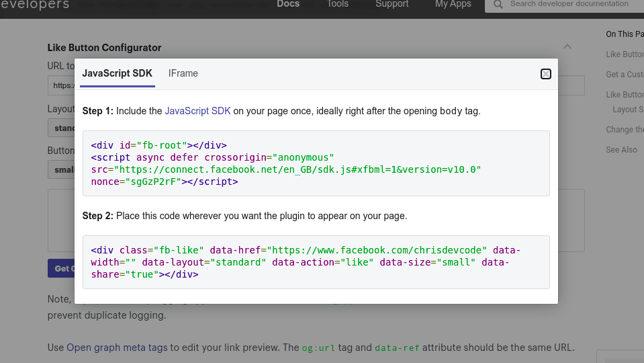Open the Tools menu

click(x=338, y=4)
